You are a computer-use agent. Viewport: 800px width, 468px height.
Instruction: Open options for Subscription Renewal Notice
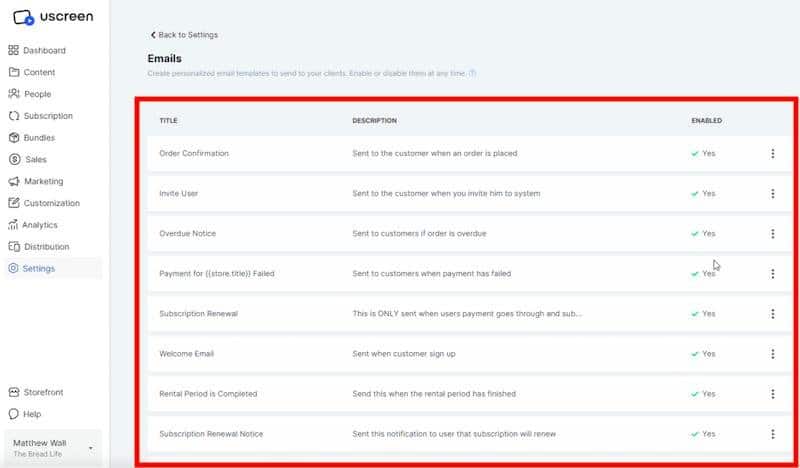pos(772,434)
